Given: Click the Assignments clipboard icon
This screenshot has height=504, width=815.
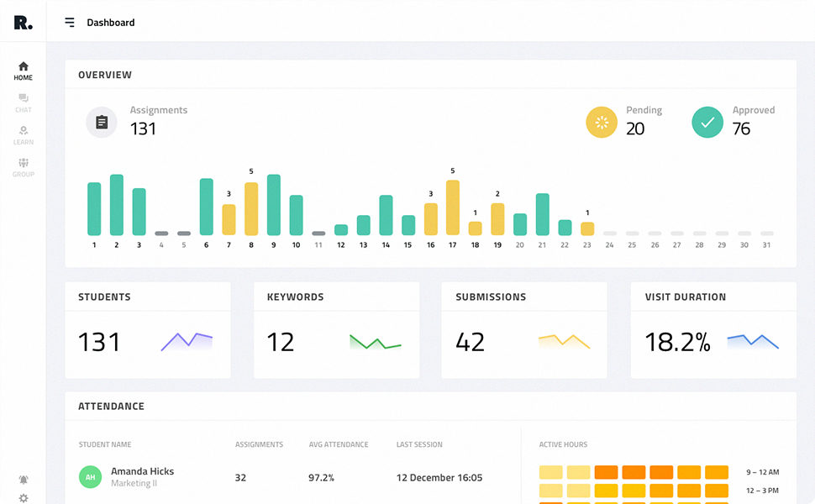Looking at the screenshot, I should click(102, 123).
